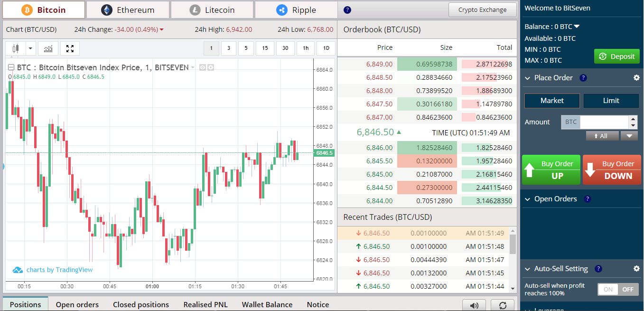Screen dimensions: 644x311
Task: Collapse the Auto-Sell Setting section
Action: [527, 269]
